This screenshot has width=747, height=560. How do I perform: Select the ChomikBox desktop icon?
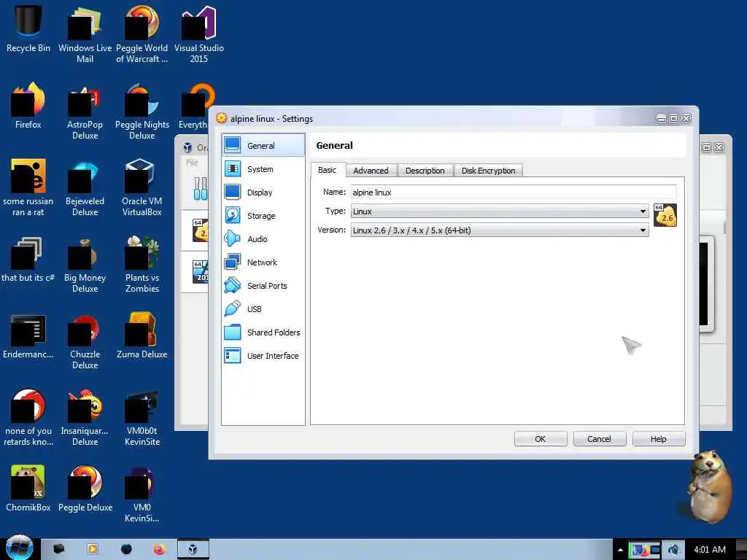pyautogui.click(x=28, y=489)
